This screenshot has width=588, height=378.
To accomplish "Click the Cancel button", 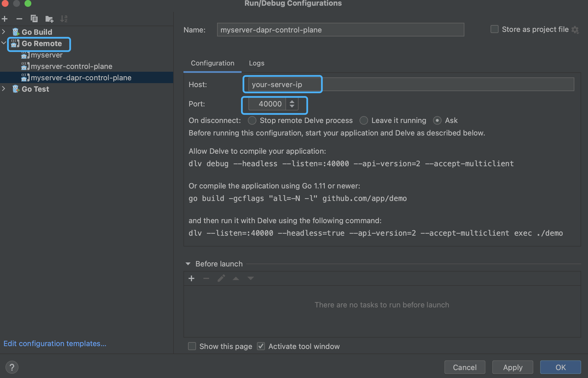I will click(465, 367).
